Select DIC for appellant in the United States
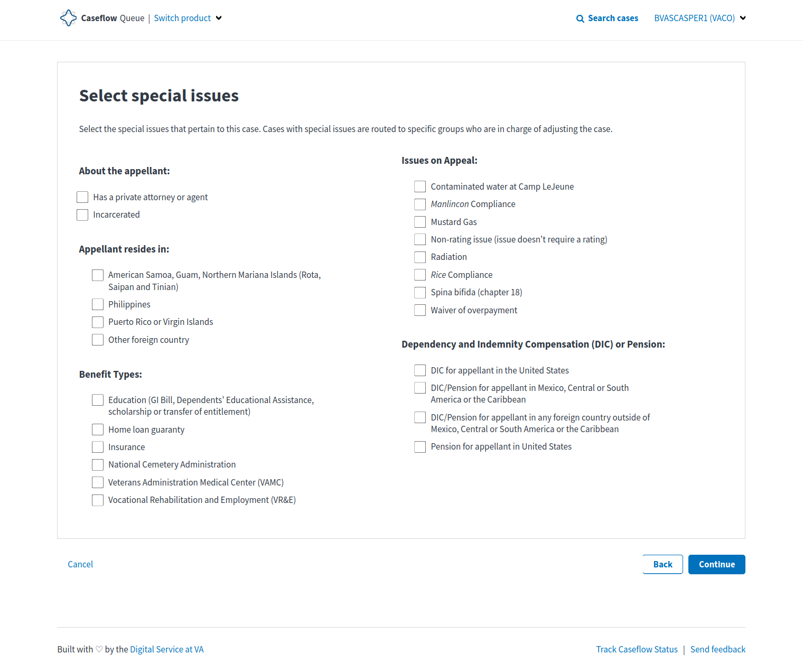The image size is (803, 672). tap(420, 370)
